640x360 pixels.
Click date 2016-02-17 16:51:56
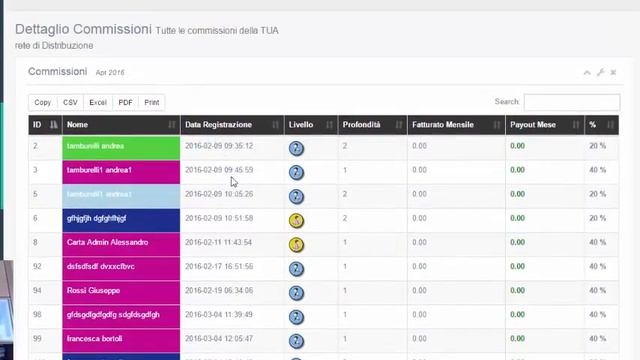point(219,266)
